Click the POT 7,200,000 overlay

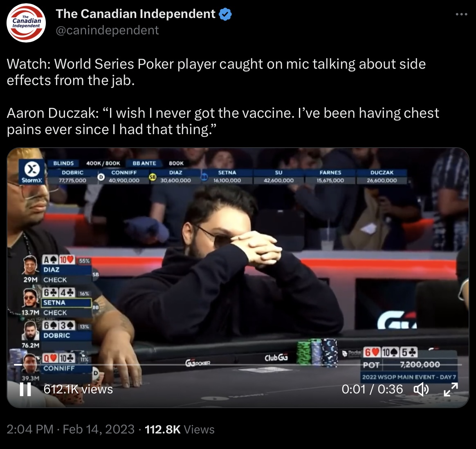[410, 365]
